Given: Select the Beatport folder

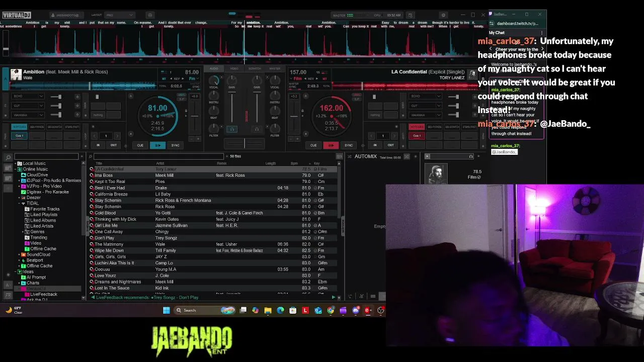Looking at the screenshot, I should point(32,260).
